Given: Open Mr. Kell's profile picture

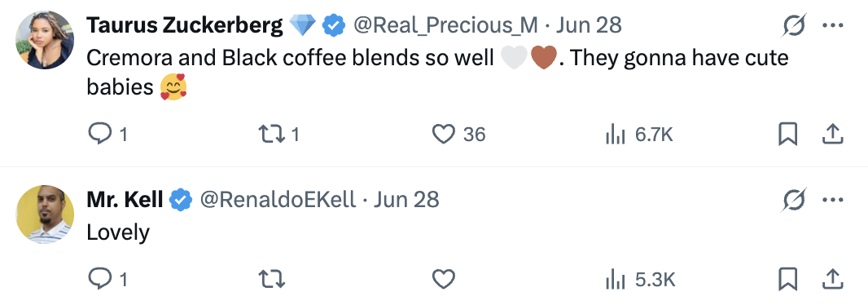Looking at the screenshot, I should [x=45, y=214].
